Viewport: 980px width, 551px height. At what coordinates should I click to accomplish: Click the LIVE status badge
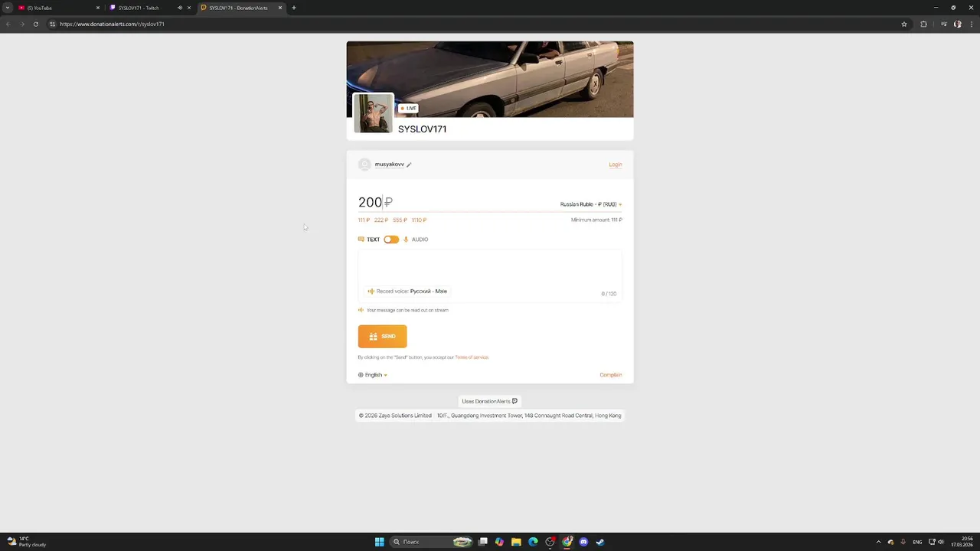click(x=408, y=109)
